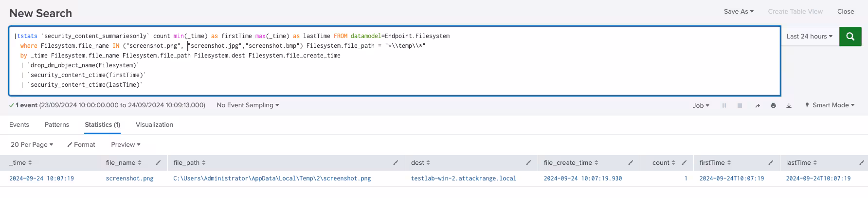Click the pencil icon on file_name column

[x=158, y=163]
